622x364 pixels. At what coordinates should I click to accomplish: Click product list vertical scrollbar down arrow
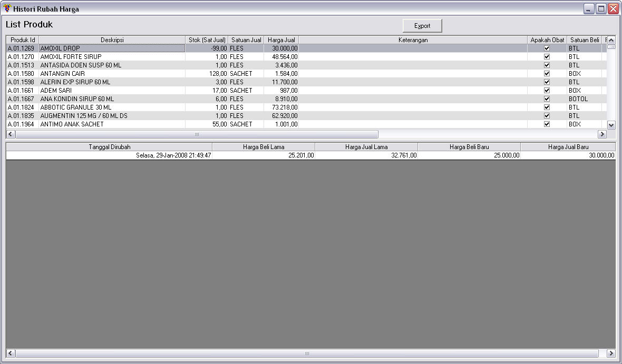click(611, 125)
